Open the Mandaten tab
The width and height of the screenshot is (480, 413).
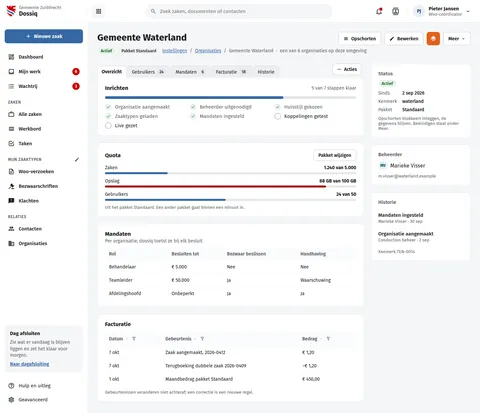coord(190,72)
